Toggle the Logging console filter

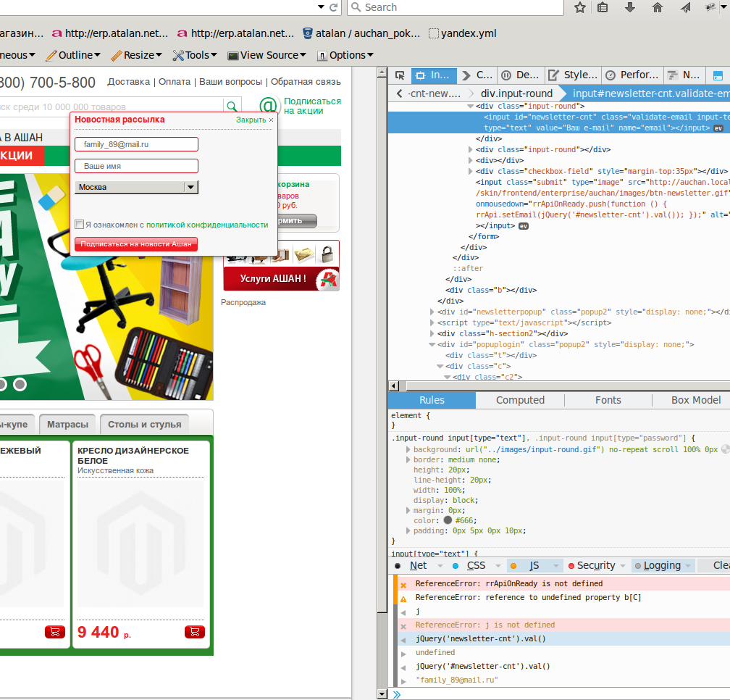[x=662, y=565]
